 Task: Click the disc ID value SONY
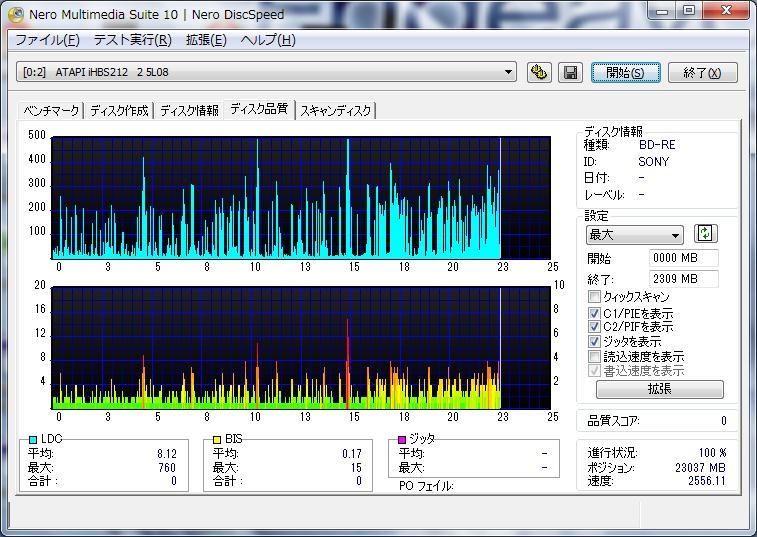[654, 162]
